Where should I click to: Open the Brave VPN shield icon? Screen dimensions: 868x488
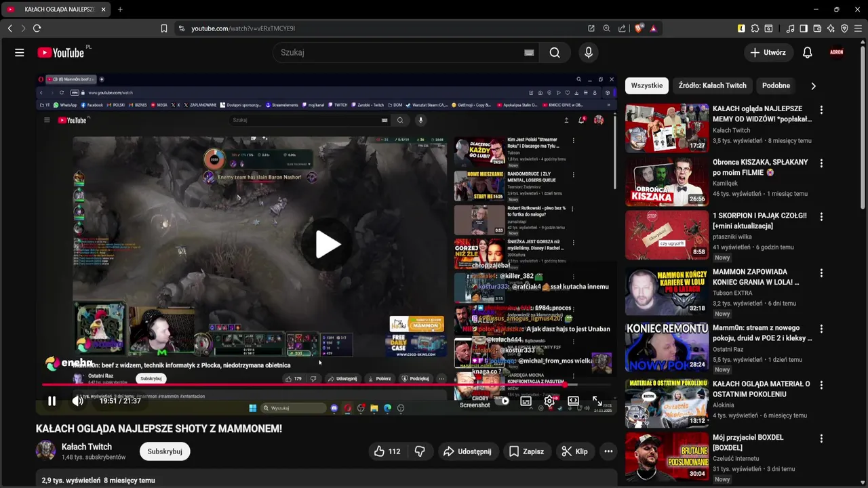pos(844,28)
